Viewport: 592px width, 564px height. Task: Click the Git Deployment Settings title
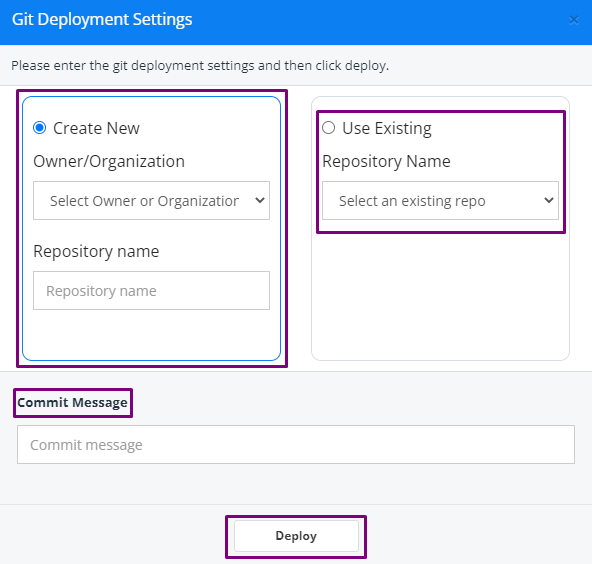pos(102,20)
